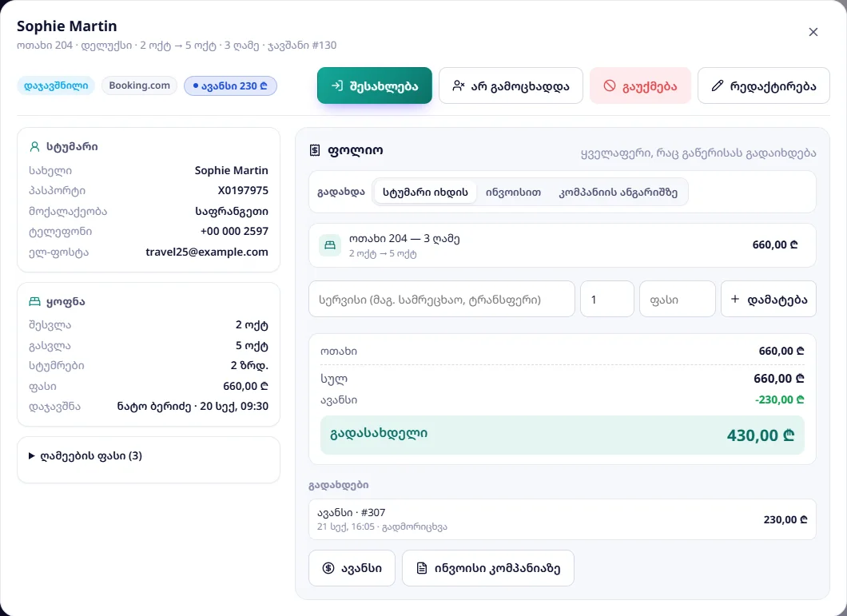Click the ავანსი 230 ₾ badge

coord(230,86)
